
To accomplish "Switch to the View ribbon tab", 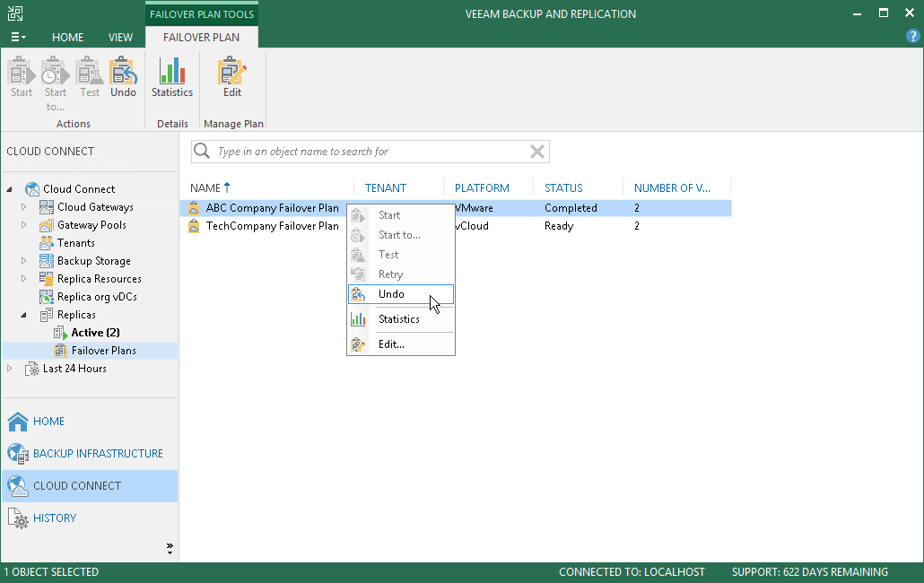I will (120, 37).
